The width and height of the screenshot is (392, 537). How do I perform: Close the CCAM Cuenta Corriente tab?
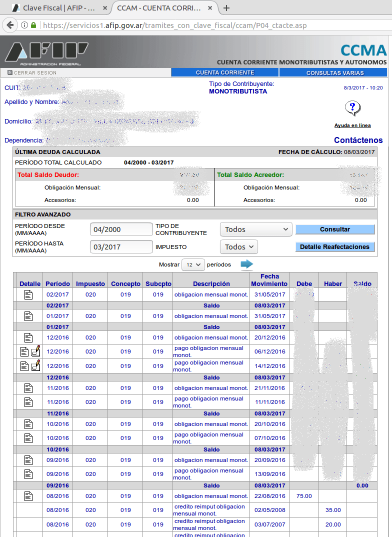pyautogui.click(x=210, y=8)
